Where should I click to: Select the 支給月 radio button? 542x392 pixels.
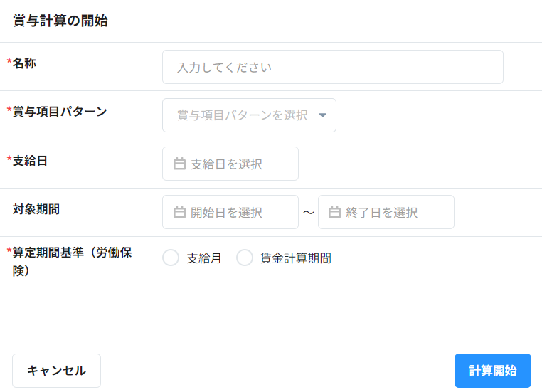click(171, 258)
